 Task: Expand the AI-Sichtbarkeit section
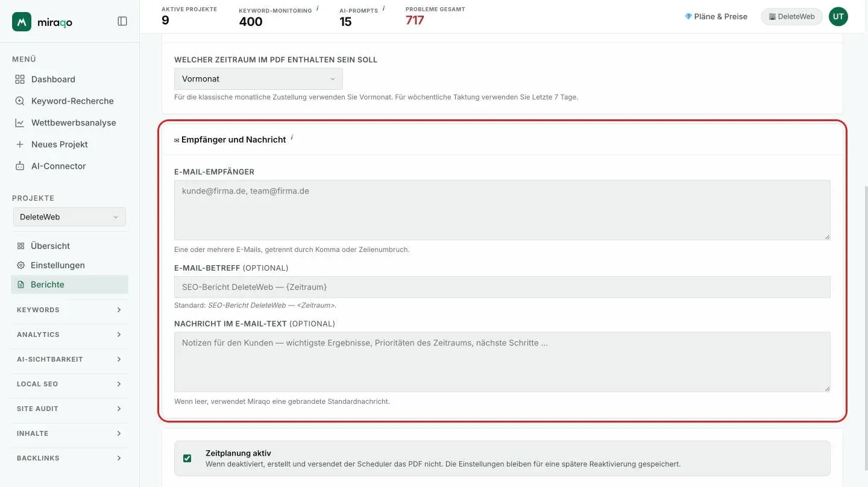pos(69,359)
